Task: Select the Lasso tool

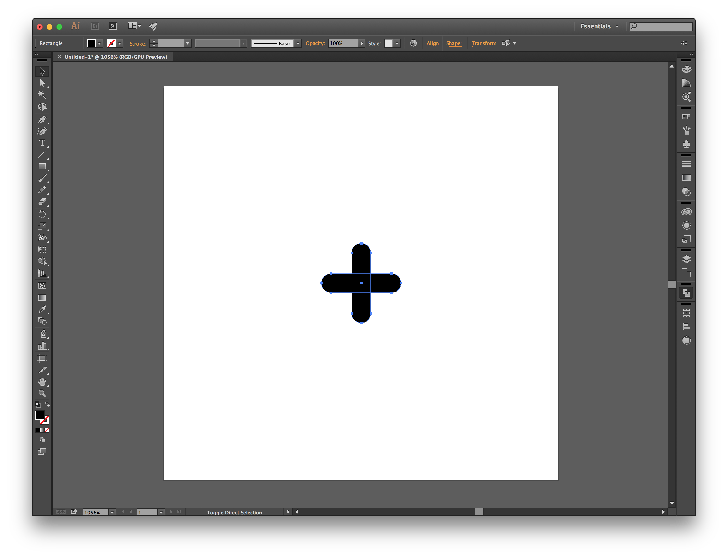Action: (x=42, y=107)
